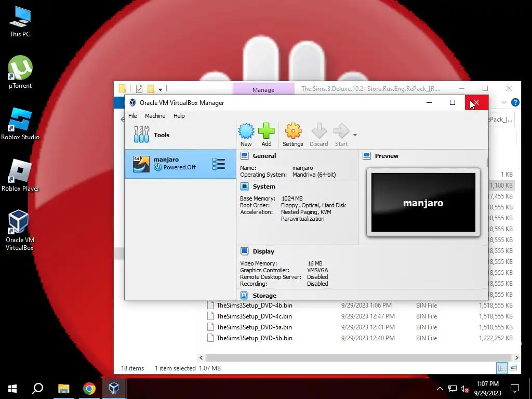532x399 pixels.
Task: Select file TheSims3Setup_DVD-5a.bin
Action: click(x=254, y=327)
